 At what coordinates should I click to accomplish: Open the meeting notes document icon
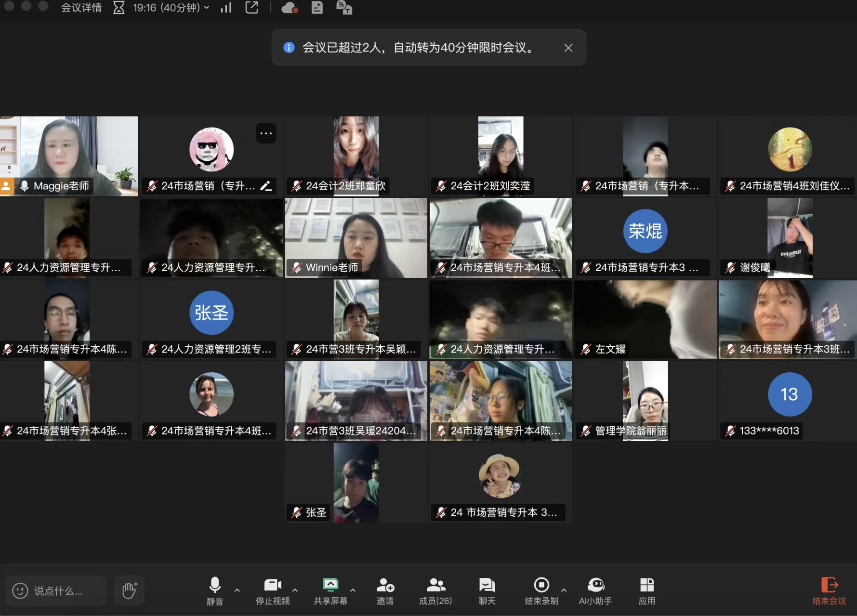tap(317, 7)
